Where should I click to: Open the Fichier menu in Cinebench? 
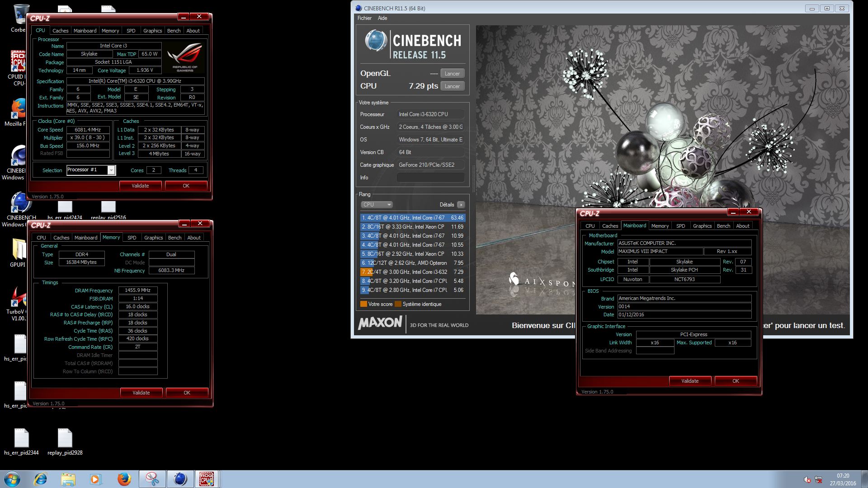pos(364,18)
